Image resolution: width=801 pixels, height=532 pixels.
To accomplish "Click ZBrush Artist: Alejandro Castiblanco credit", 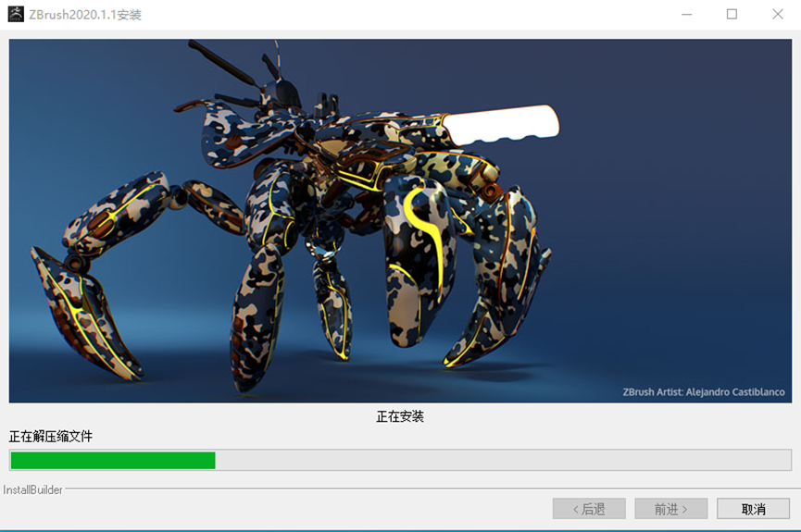I will [x=704, y=392].
